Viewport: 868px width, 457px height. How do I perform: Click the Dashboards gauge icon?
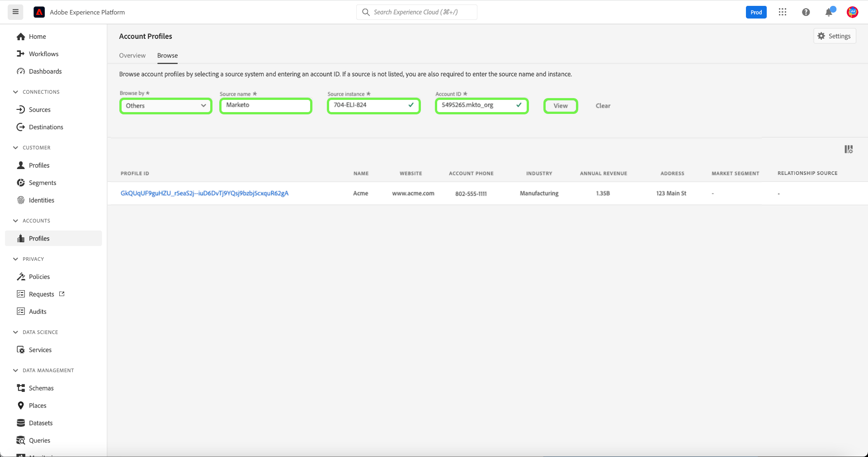coord(21,71)
